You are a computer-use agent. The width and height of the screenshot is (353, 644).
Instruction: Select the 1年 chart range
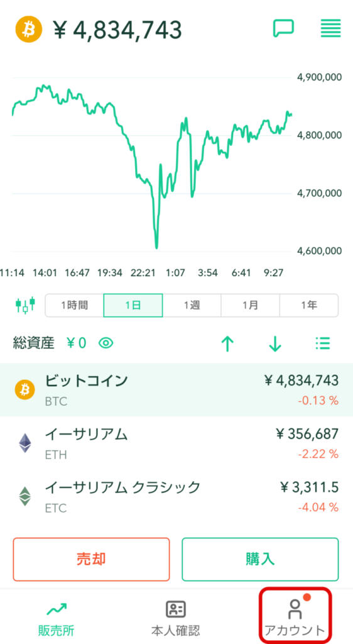pyautogui.click(x=309, y=306)
